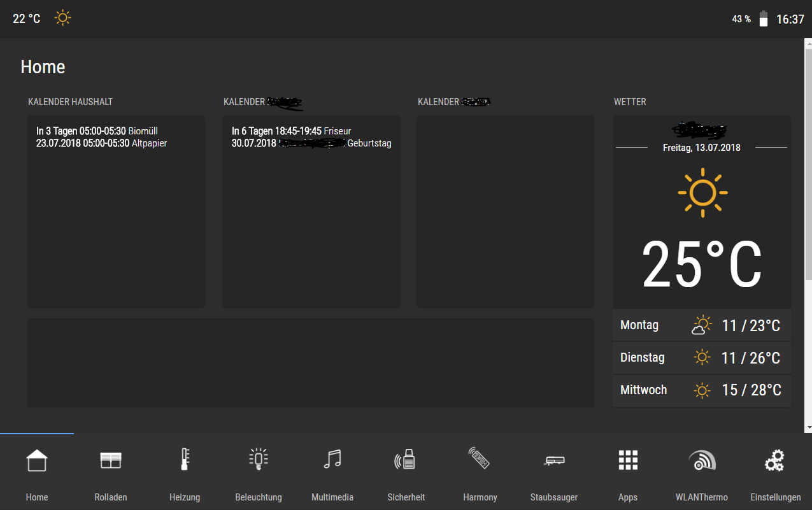Select the Sicherheit security sensor icon
This screenshot has width=812, height=510.
tap(406, 459)
